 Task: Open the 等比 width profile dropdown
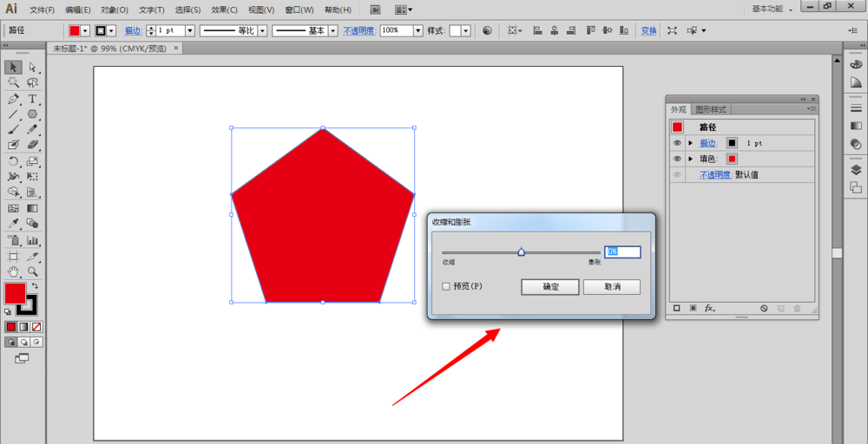tap(262, 31)
